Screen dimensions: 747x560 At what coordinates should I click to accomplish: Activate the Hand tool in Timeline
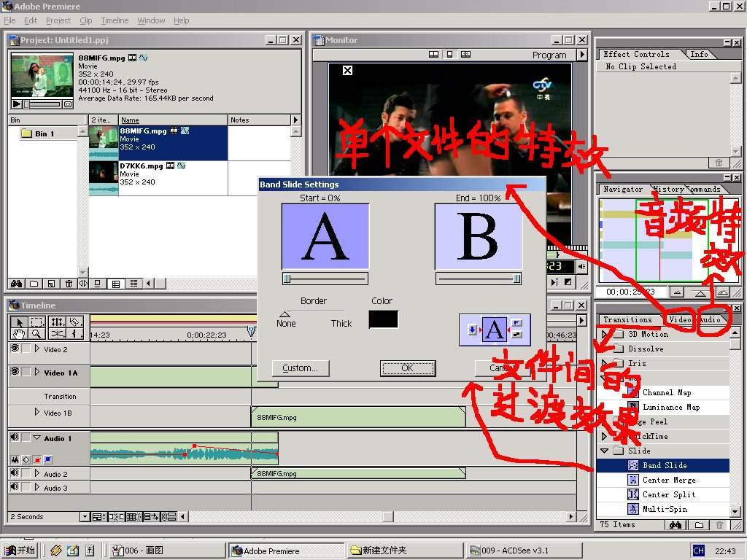pyautogui.click(x=19, y=334)
